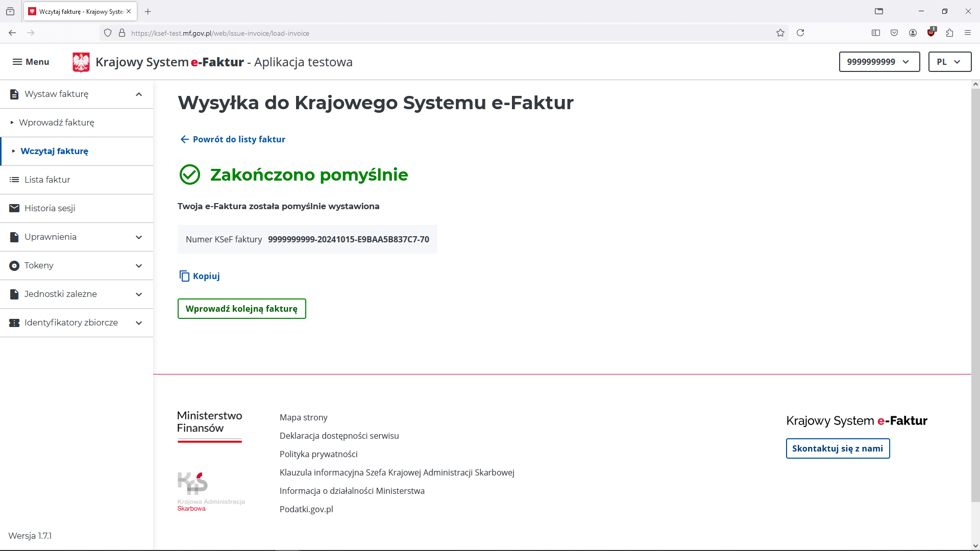
Task: Click the address bar URL field
Action: 220,33
